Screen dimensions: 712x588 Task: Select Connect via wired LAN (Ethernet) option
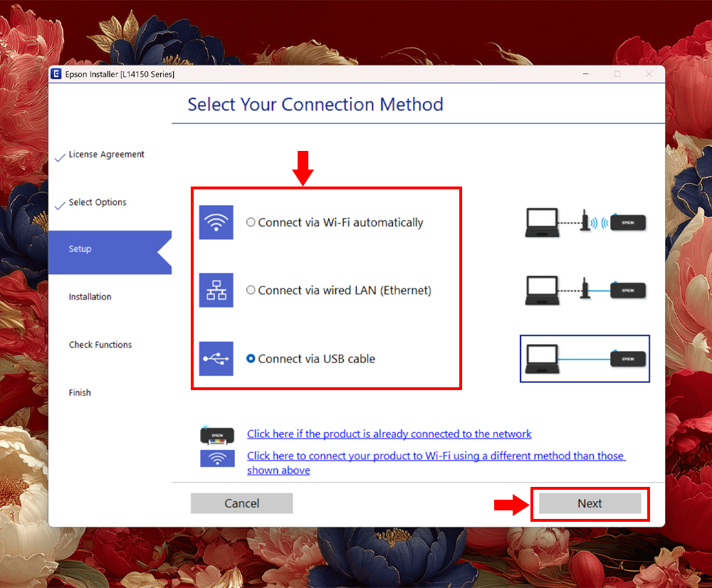[x=251, y=290]
